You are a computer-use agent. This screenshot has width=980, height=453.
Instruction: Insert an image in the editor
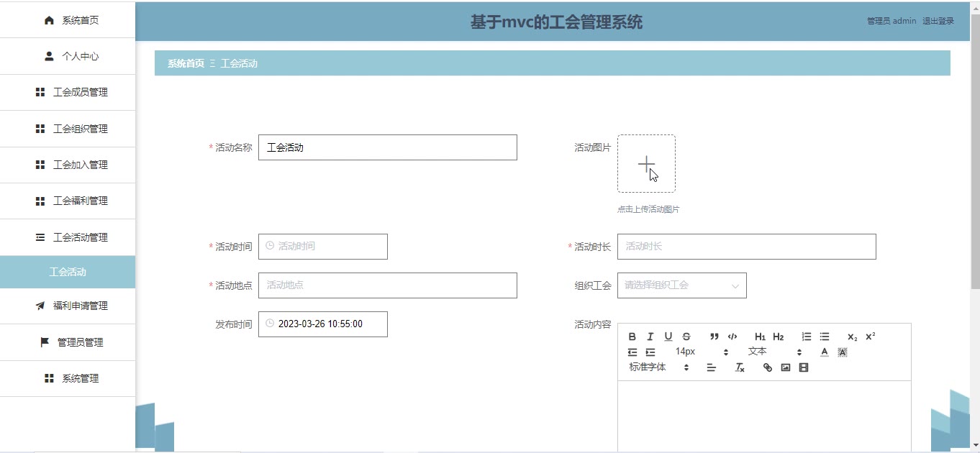pyautogui.click(x=786, y=367)
